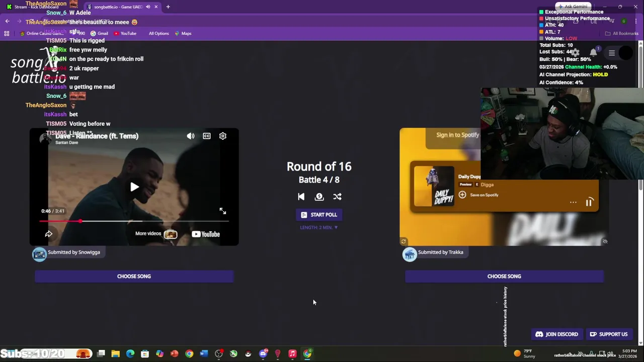The width and height of the screenshot is (644, 362).
Task: Open Task View from taskbar
Action: click(101, 354)
